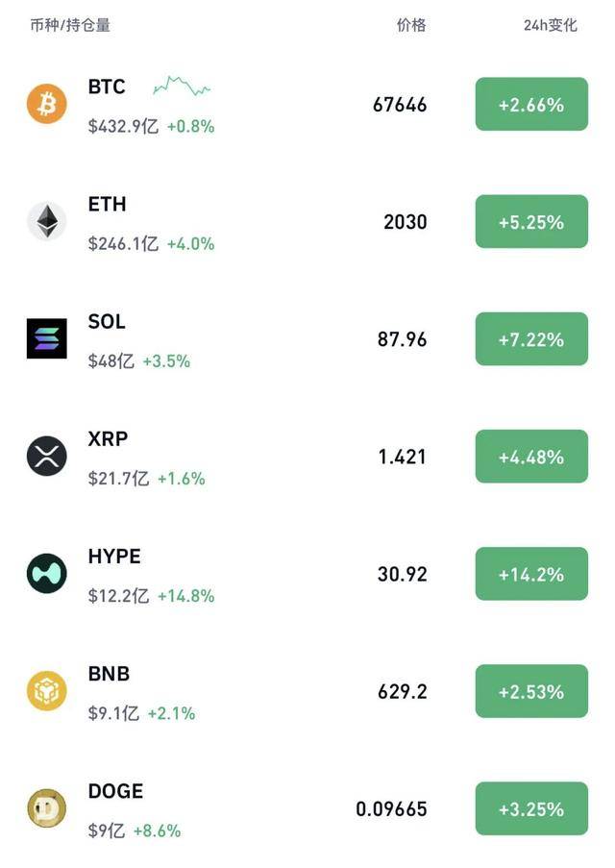Click the SOL holdings value $48亿
The image size is (615, 868).
pyautogui.click(x=111, y=361)
